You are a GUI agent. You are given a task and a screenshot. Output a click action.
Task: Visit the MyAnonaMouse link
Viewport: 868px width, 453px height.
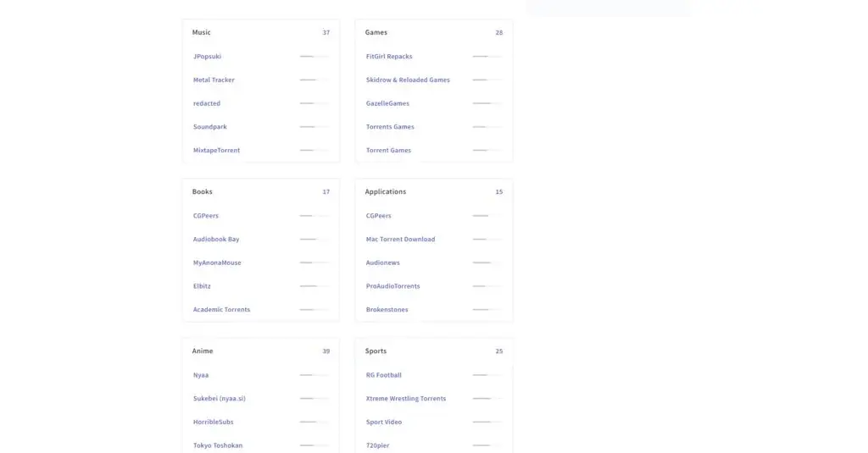[x=217, y=262]
